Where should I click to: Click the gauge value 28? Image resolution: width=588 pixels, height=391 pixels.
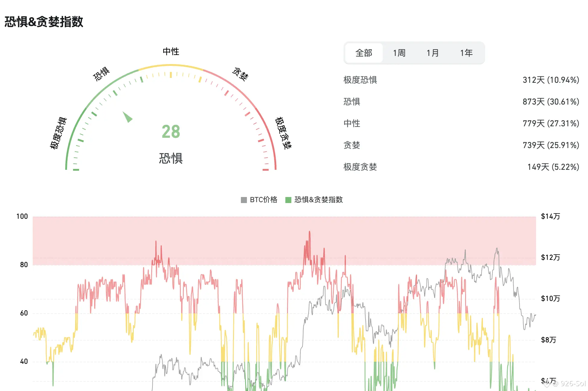coord(171,132)
